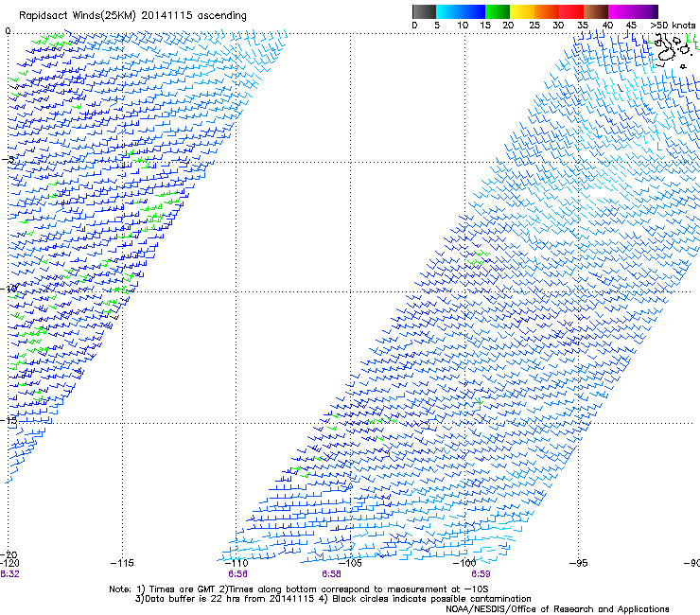
Task: Click the 'Rapidscat Winds(25KM) 20141115 ascending' title
Action: pyautogui.click(x=132, y=16)
